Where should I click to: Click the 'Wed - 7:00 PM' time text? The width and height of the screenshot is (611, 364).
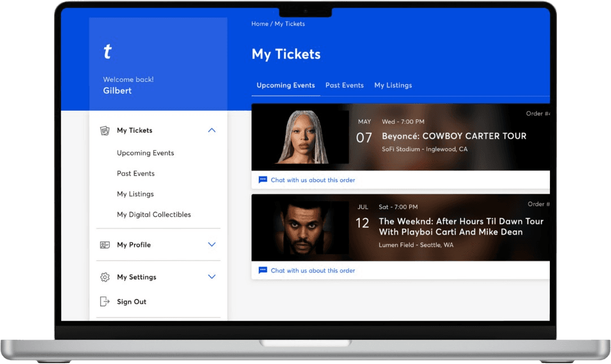(403, 122)
